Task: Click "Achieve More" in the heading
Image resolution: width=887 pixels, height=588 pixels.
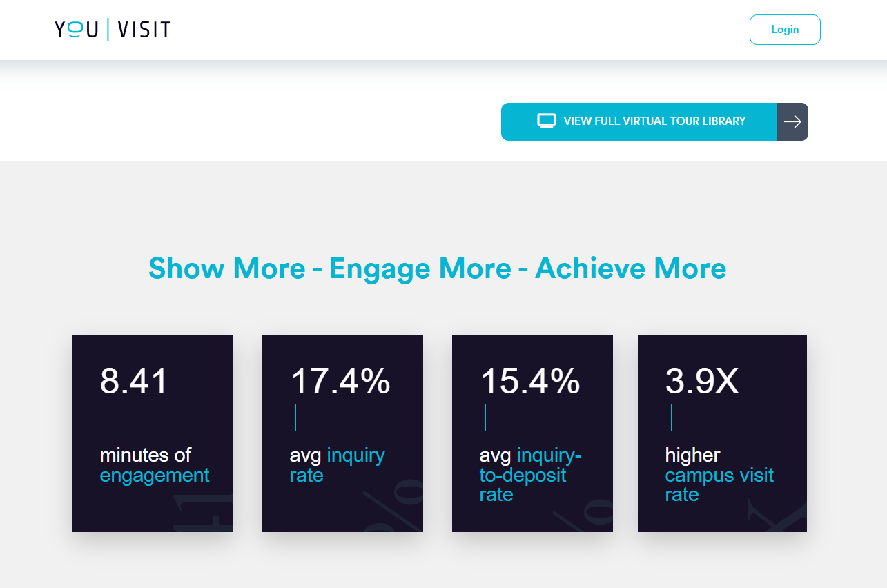Action: click(630, 268)
